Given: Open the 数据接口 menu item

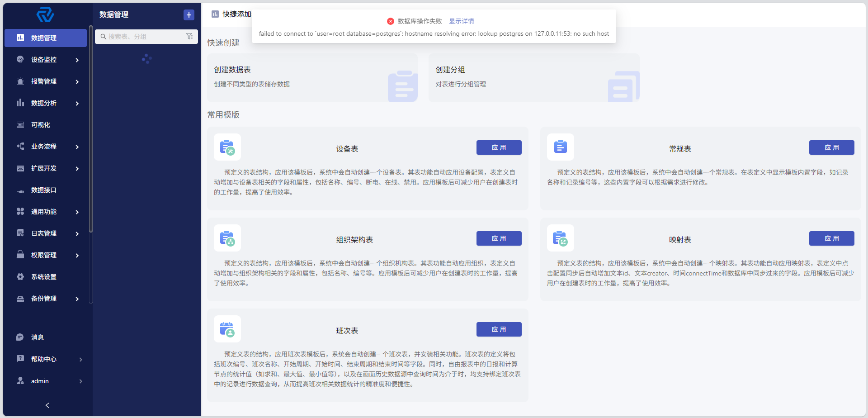Looking at the screenshot, I should 46,190.
